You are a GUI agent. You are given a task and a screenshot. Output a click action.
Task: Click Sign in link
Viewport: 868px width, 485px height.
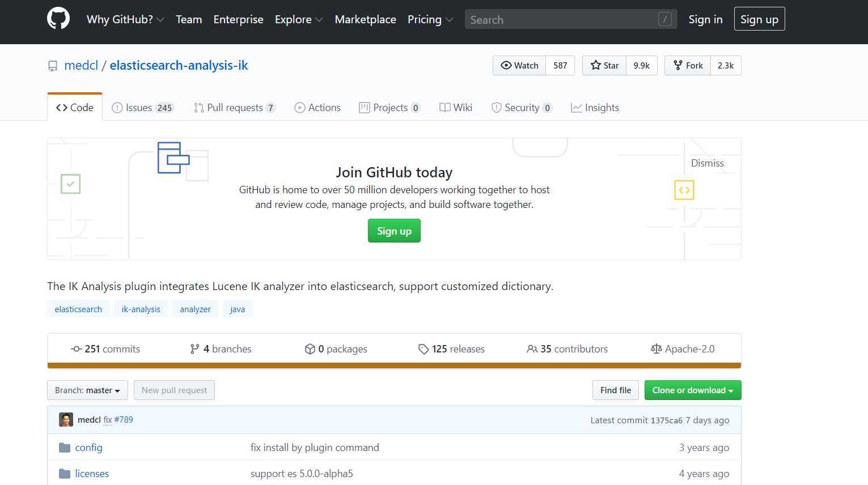click(x=705, y=19)
